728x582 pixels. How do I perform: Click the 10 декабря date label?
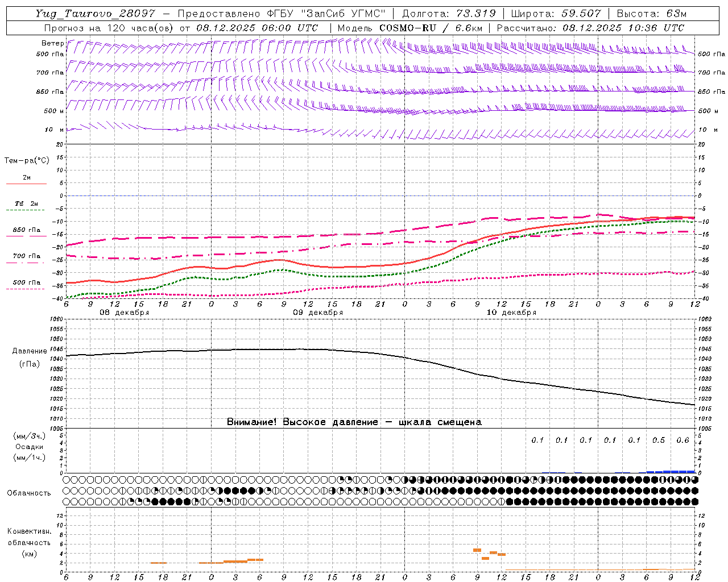[511, 313]
